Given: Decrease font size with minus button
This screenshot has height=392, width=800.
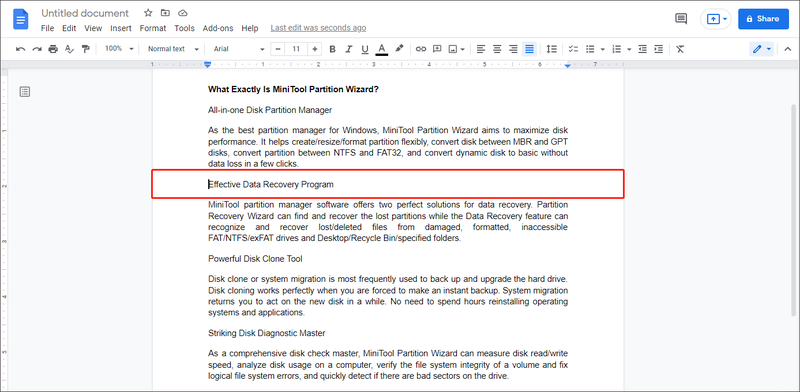Looking at the screenshot, I should (278, 49).
